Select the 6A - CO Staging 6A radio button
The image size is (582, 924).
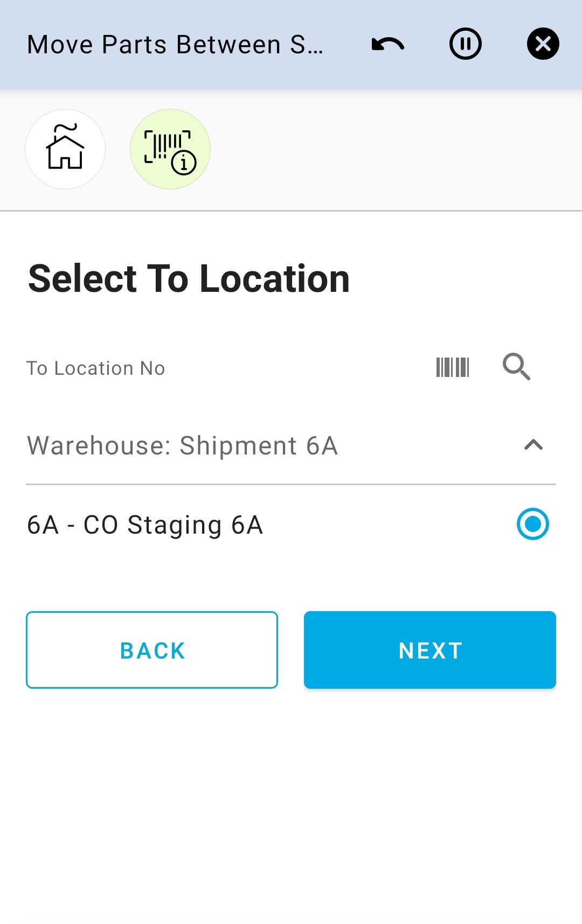(532, 524)
